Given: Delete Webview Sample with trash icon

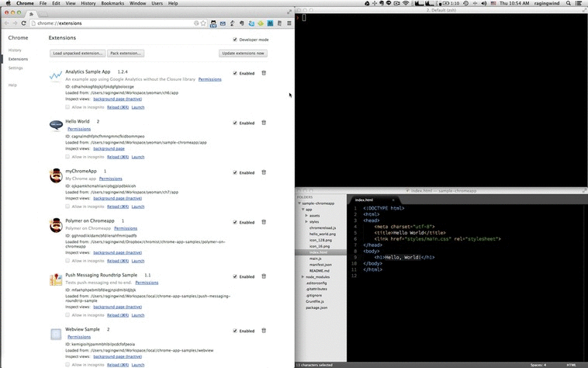Looking at the screenshot, I should coord(264,331).
